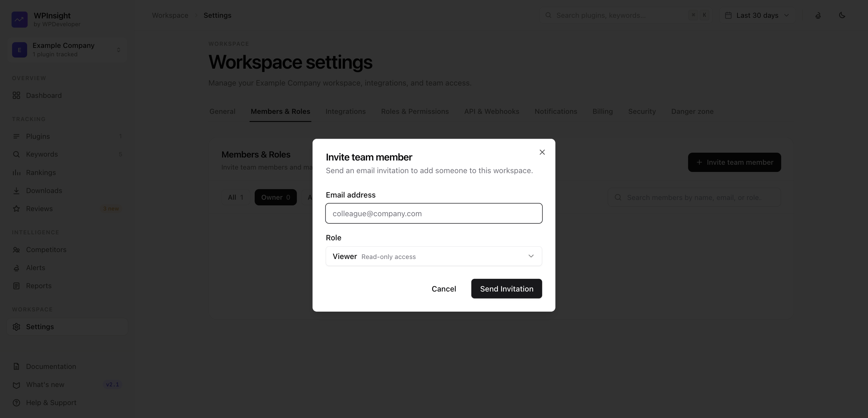Image resolution: width=868 pixels, height=418 pixels.
Task: Open the Dashboard grid icon
Action: tap(16, 95)
